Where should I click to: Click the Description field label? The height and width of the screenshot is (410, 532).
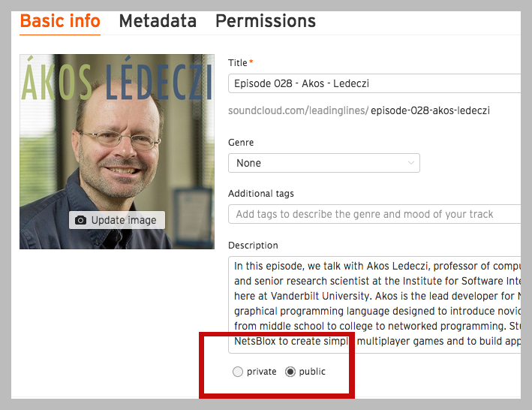click(x=253, y=246)
